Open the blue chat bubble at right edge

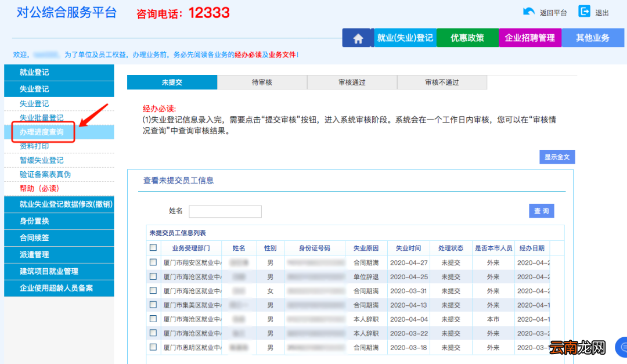[622, 347]
